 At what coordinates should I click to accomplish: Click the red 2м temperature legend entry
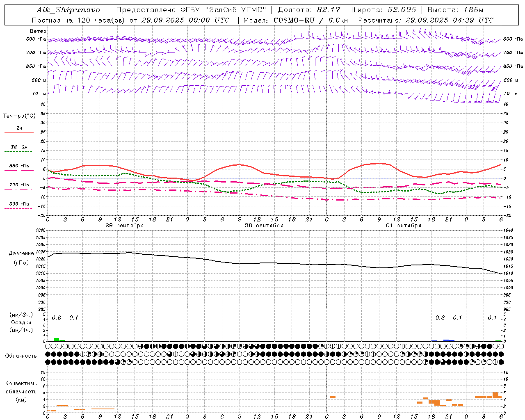pos(19,130)
